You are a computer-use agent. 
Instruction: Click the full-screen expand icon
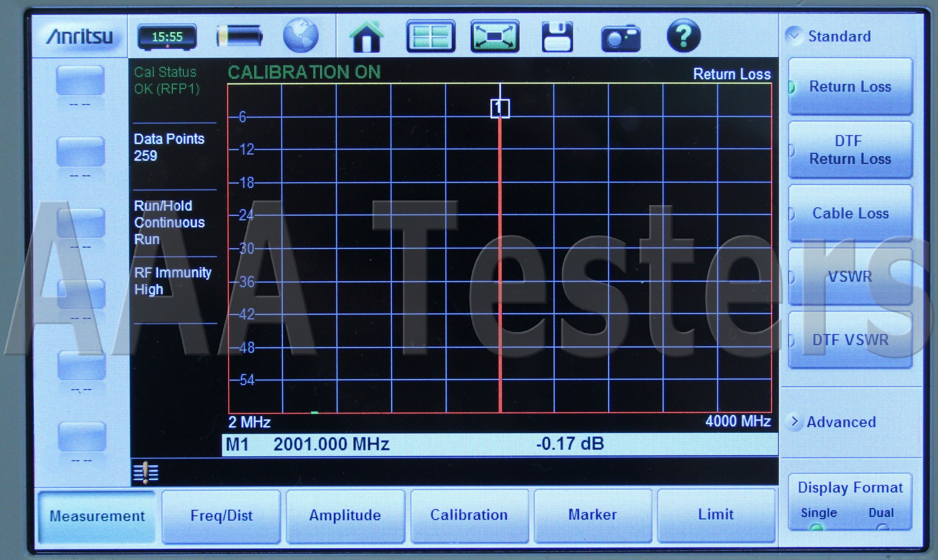[x=495, y=37]
